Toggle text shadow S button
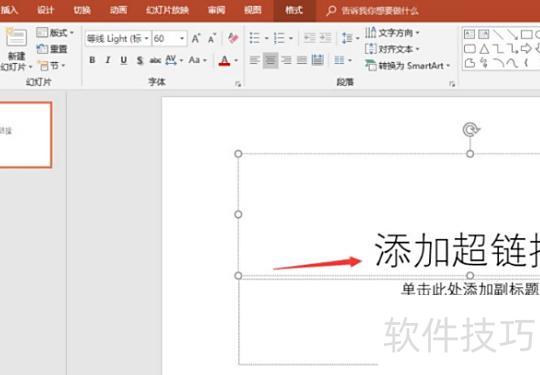 click(139, 61)
